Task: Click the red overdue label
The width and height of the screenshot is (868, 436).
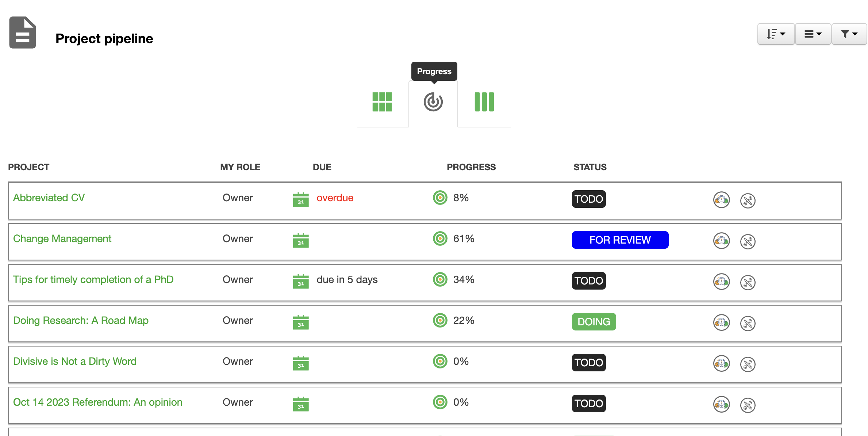Action: tap(335, 198)
